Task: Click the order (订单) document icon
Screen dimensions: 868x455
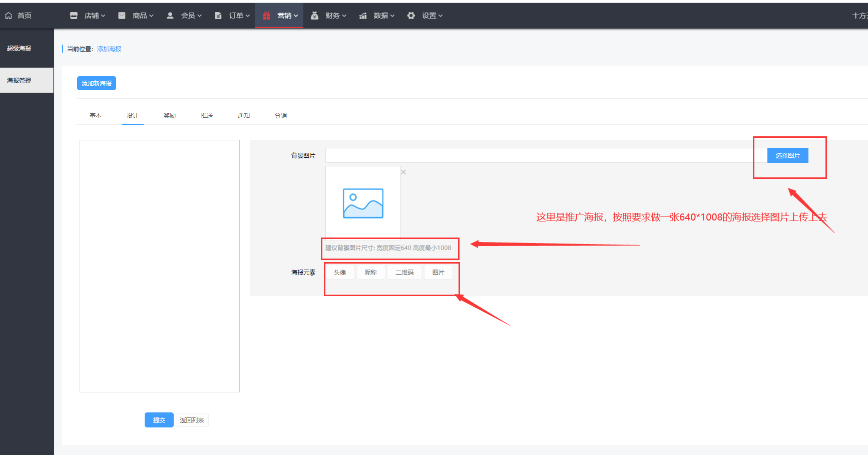Action: click(x=218, y=16)
